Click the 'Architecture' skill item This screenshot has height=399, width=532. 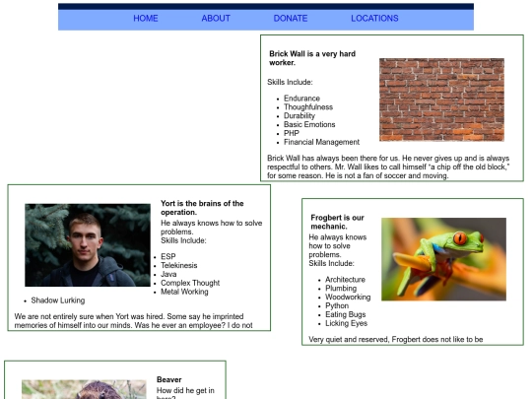coord(345,280)
